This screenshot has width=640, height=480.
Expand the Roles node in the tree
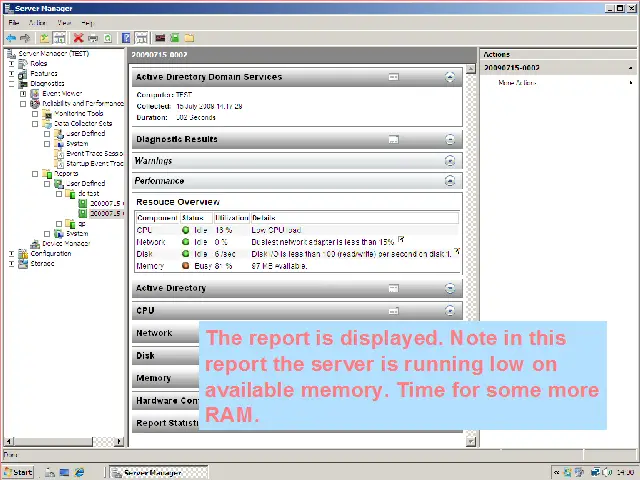pos(11,64)
